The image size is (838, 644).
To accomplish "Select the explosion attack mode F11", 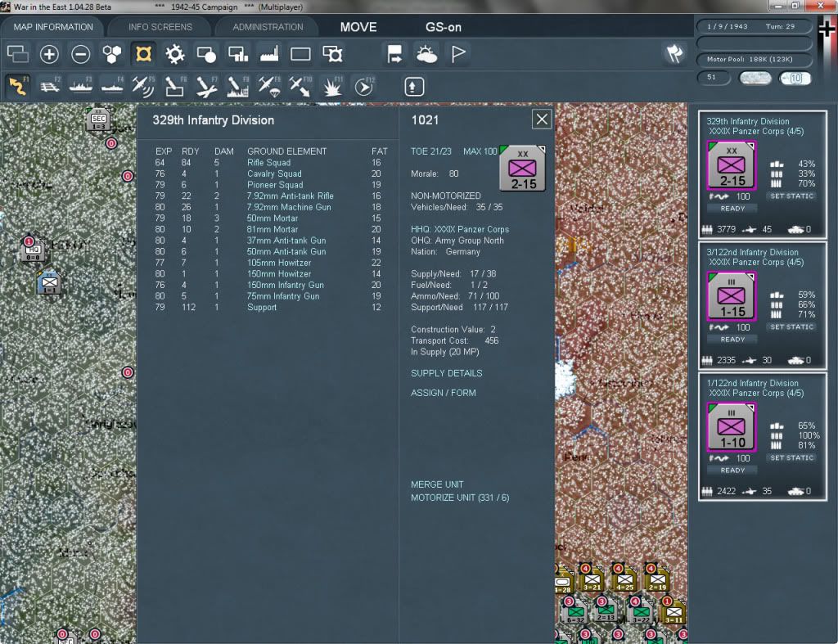I will 332,87.
